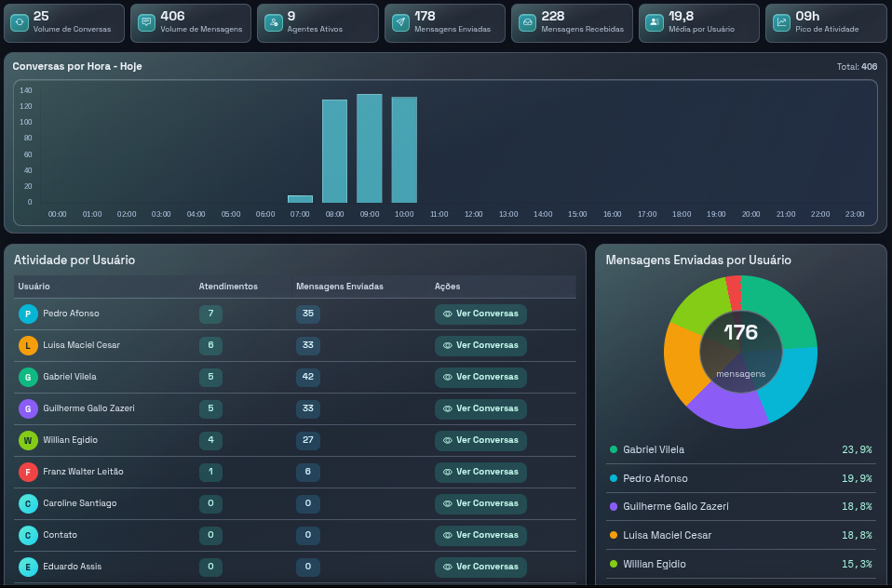Click Guilherme Gallo Zazeri's purple avatar

click(x=28, y=408)
